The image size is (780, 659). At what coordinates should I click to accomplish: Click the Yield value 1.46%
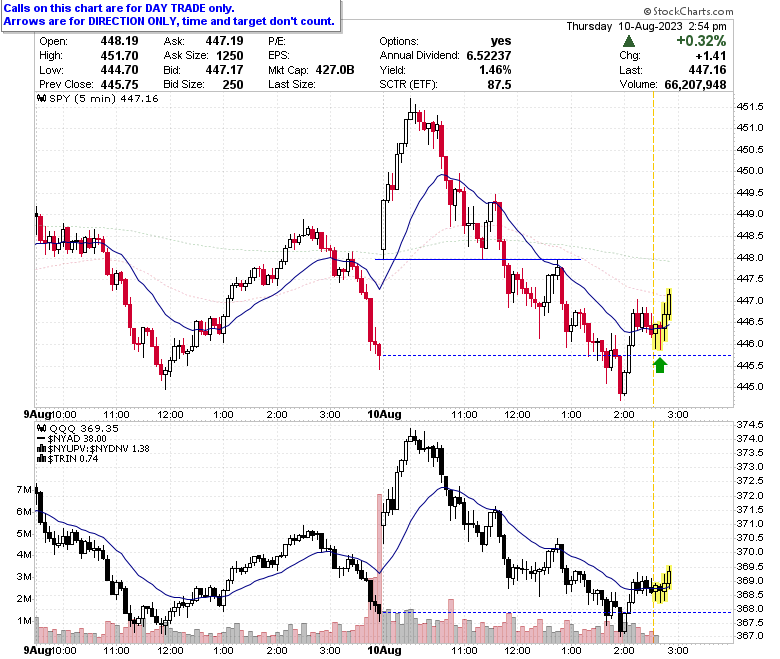click(x=495, y=70)
